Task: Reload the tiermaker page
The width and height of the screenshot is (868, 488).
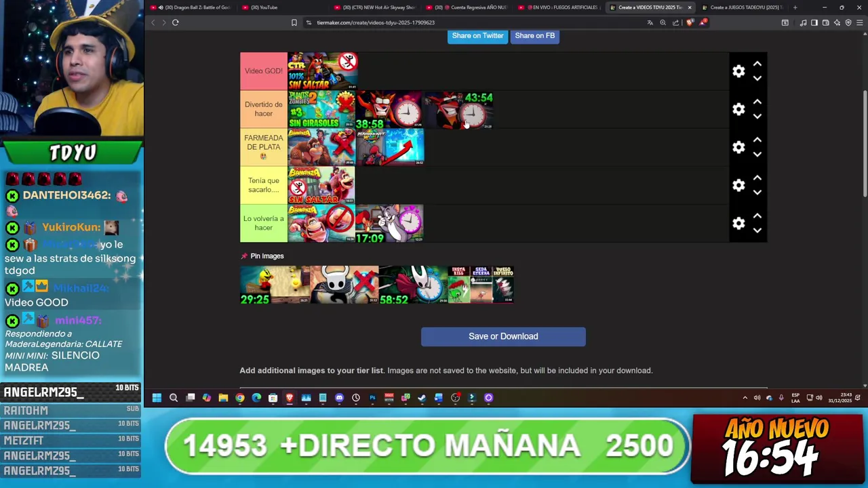Action: coord(175,22)
